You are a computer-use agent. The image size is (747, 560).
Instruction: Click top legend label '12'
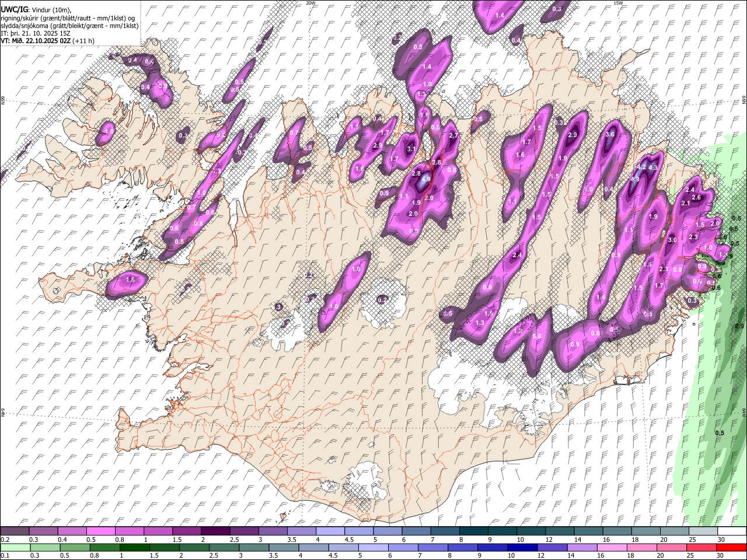tap(549, 540)
